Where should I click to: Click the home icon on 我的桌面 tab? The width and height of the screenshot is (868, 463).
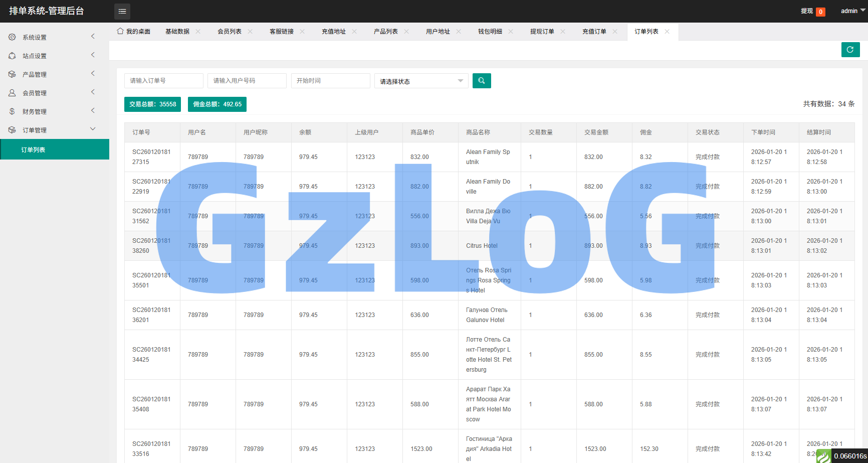120,31
